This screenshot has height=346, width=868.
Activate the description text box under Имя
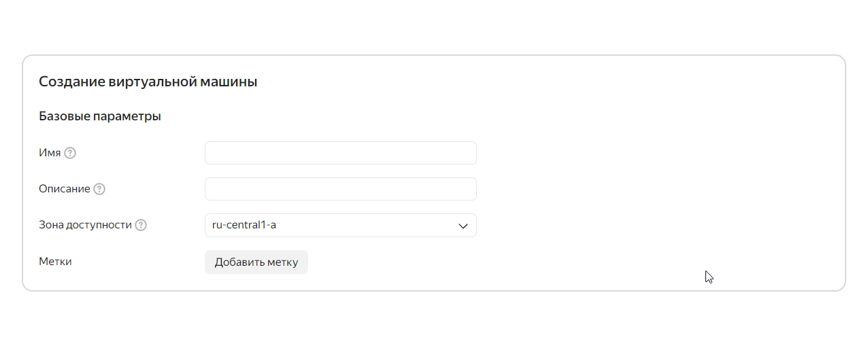[x=341, y=189]
